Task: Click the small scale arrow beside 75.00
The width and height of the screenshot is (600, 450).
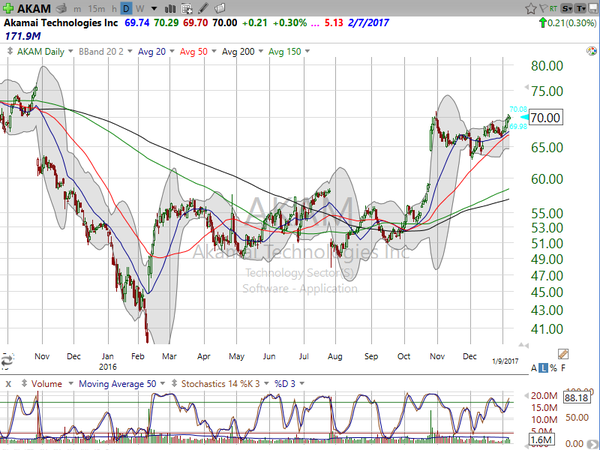Action: (x=527, y=87)
